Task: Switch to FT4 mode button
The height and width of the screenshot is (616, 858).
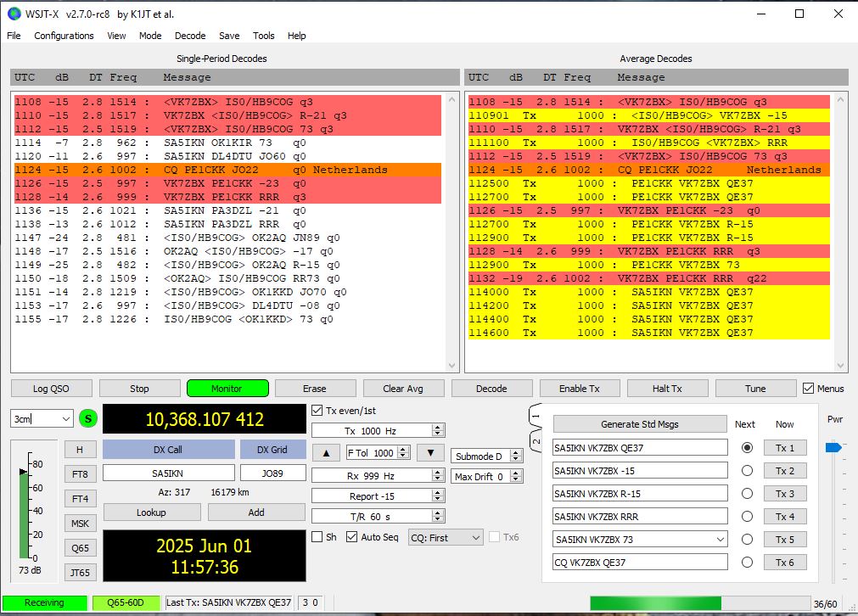Action: (80, 499)
